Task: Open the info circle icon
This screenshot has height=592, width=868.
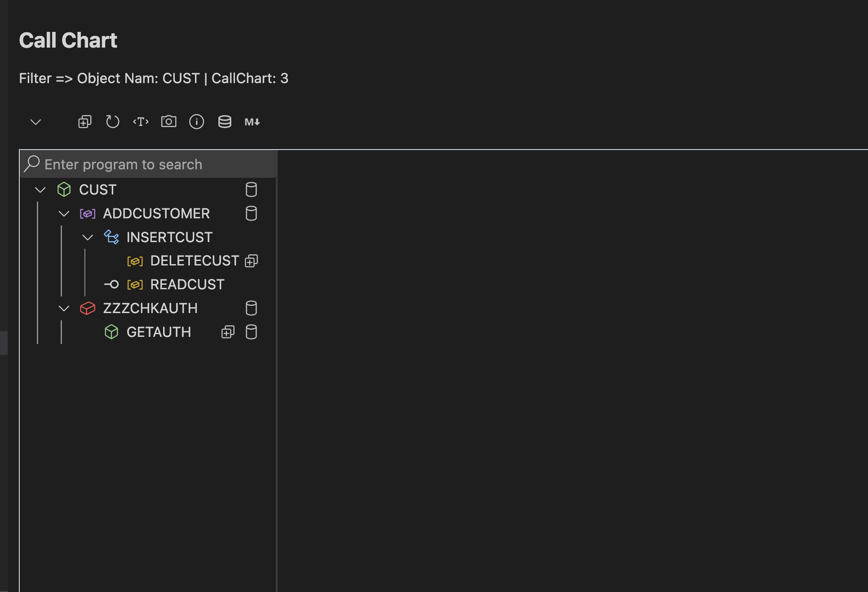Action: click(x=196, y=122)
